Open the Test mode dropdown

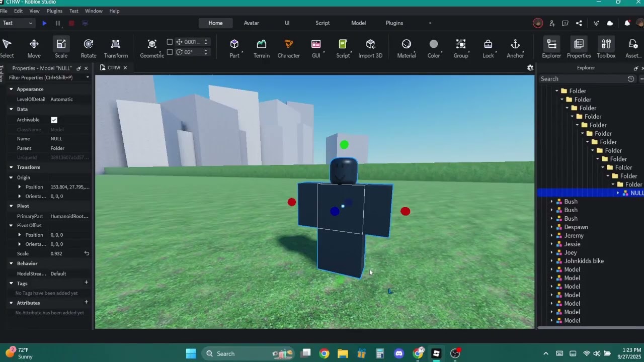tap(18, 23)
